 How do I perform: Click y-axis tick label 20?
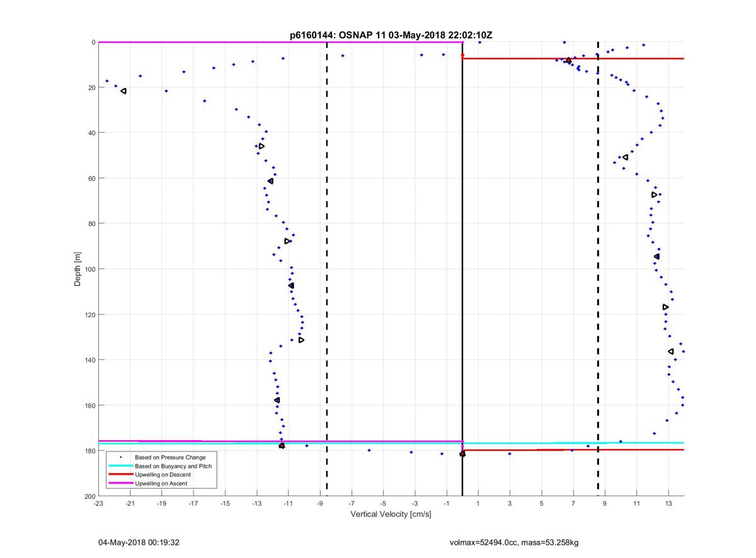tap(91, 88)
